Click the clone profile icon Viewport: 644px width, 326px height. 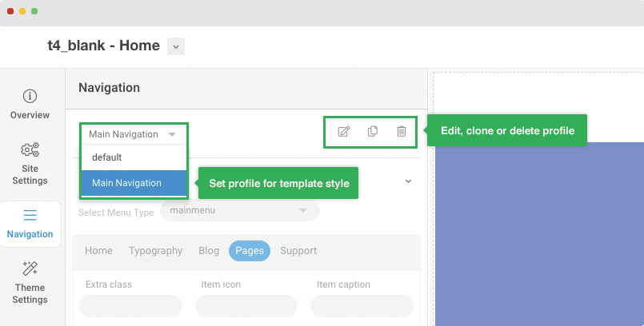coord(373,132)
